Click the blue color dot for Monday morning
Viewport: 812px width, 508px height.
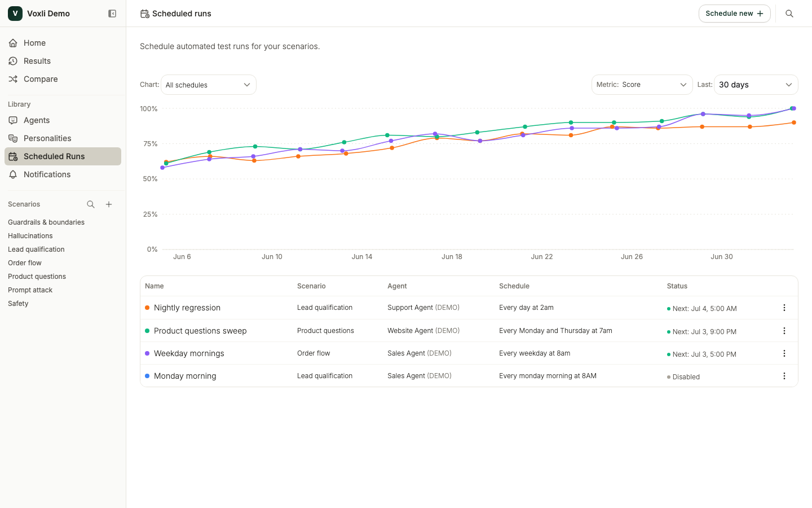click(147, 376)
